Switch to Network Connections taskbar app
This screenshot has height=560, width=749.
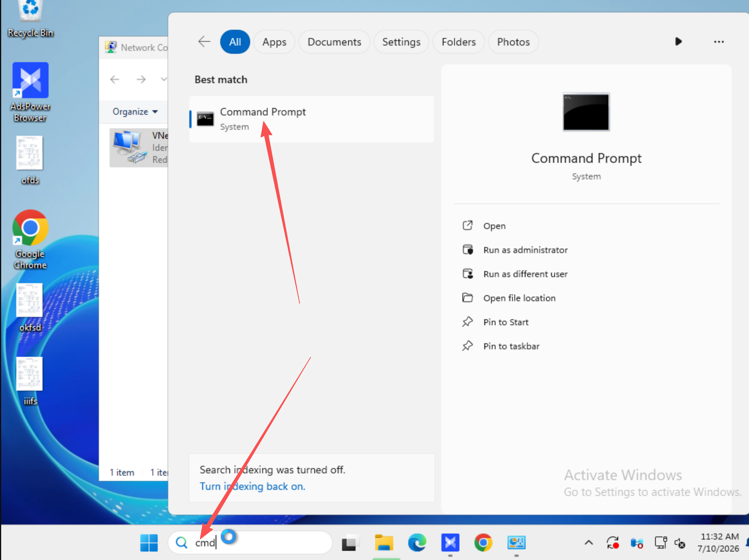pos(517,543)
